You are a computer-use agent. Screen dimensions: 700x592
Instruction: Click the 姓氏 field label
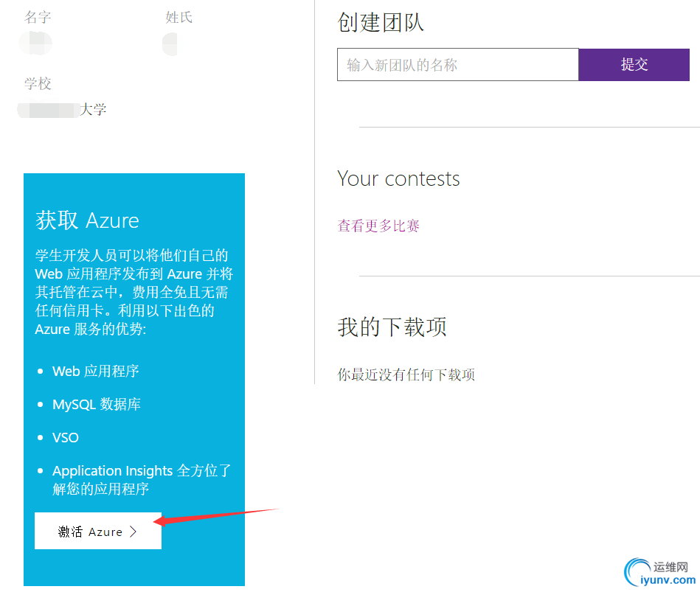click(179, 18)
